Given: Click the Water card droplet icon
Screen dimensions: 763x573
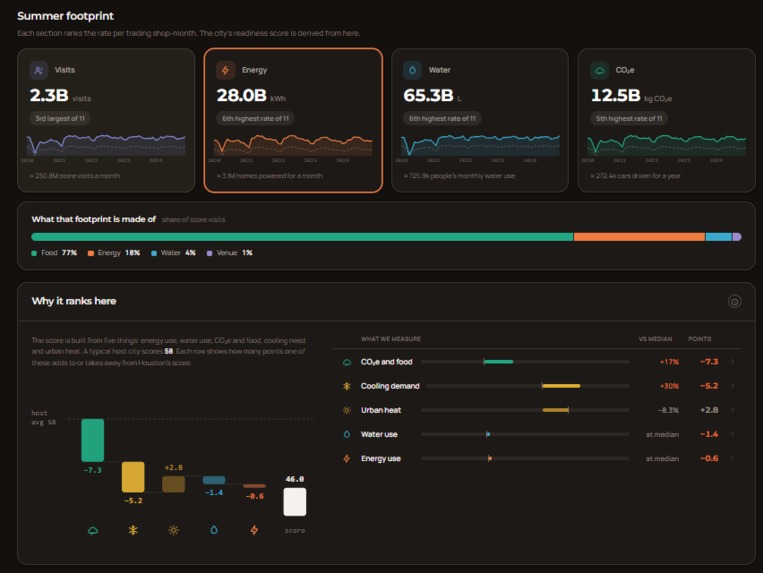Looking at the screenshot, I should click(x=412, y=70).
